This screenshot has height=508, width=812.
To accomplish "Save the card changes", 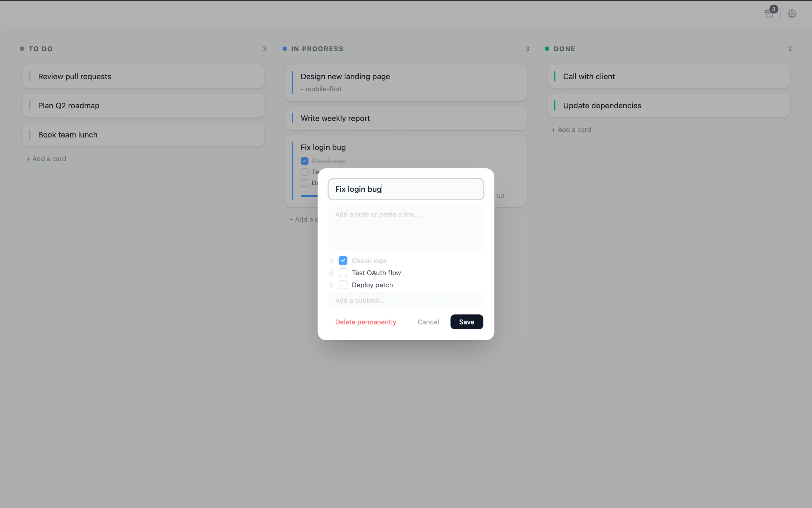I will pos(467,322).
